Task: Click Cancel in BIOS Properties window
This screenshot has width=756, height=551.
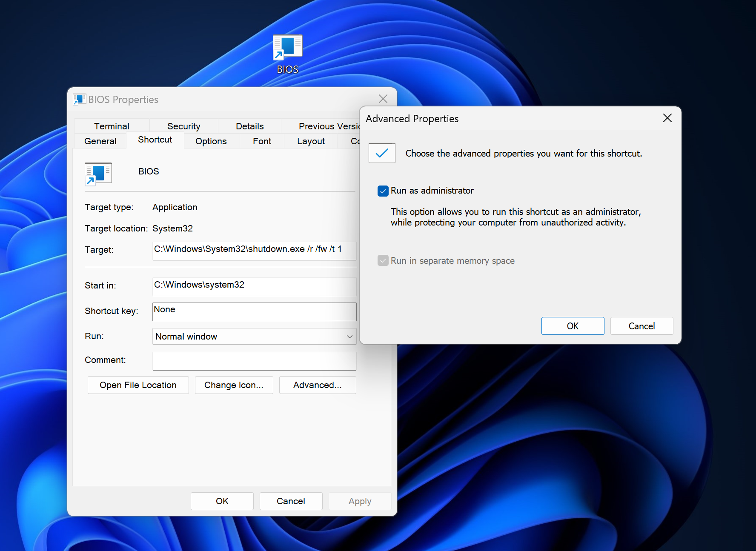Action: point(291,501)
